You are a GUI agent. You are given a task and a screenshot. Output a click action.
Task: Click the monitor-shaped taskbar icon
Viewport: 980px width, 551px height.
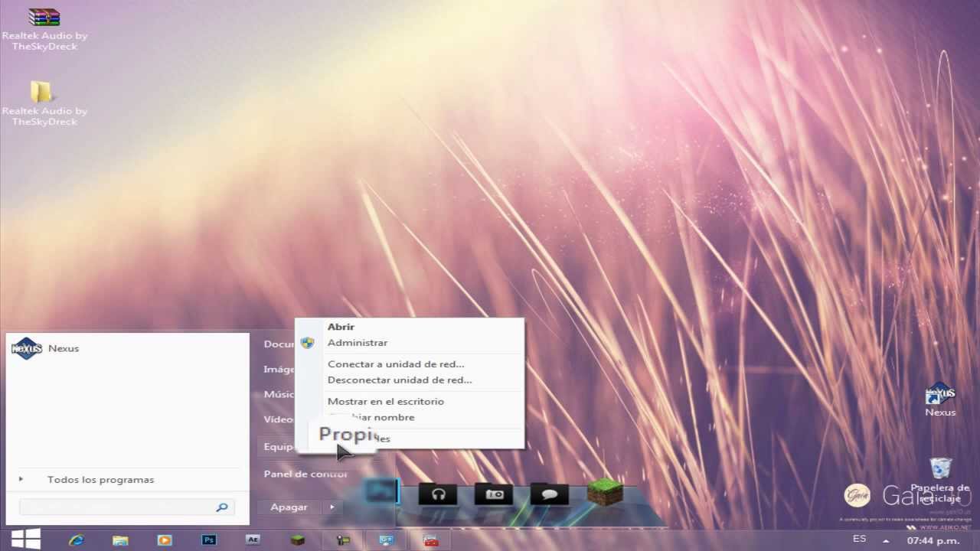pos(386,540)
